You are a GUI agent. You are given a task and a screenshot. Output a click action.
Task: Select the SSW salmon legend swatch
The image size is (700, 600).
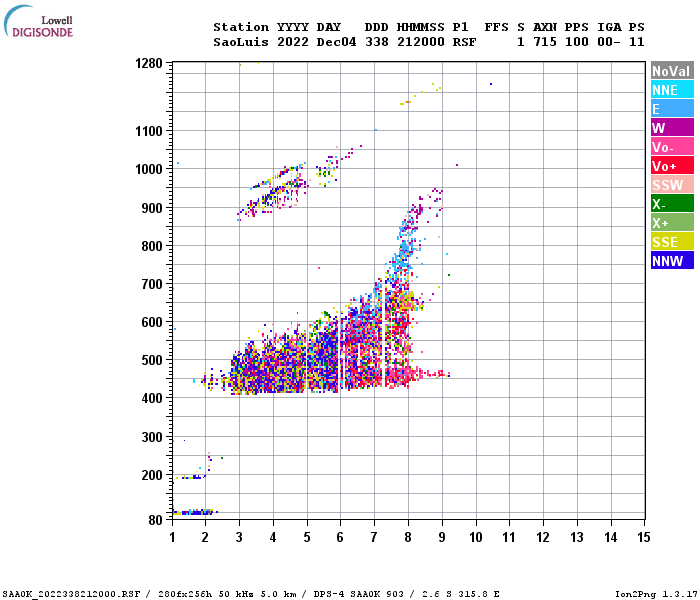(x=672, y=185)
